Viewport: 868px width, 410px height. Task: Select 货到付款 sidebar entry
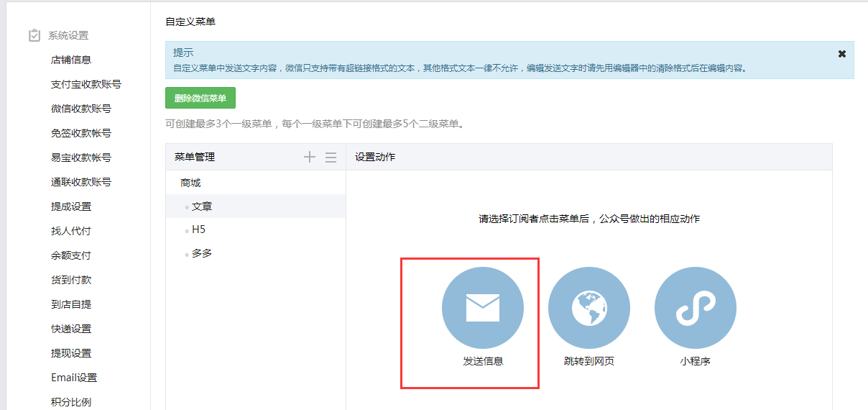point(71,280)
